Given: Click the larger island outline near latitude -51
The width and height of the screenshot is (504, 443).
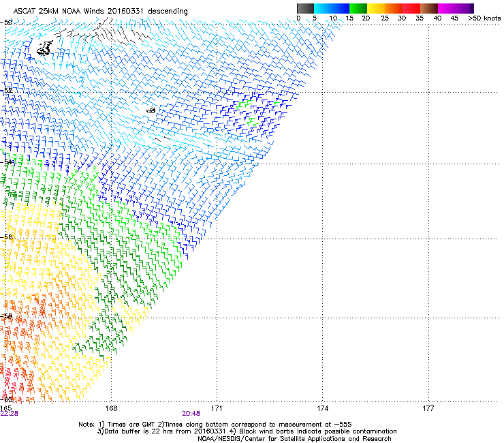Looking at the screenshot, I should pos(45,48).
